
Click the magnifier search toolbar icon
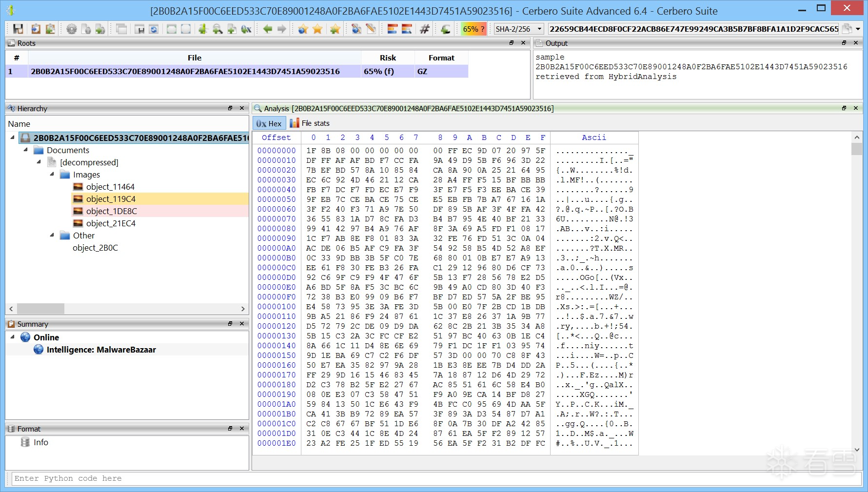[217, 29]
